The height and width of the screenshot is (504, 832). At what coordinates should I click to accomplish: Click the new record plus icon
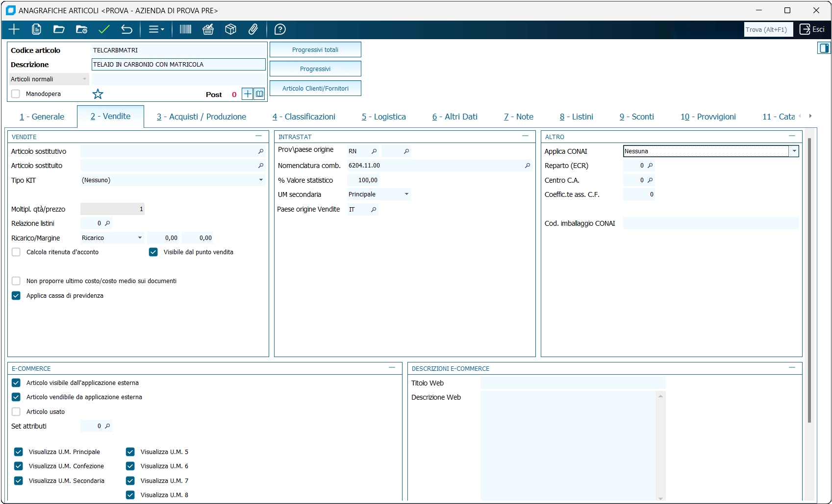(14, 29)
